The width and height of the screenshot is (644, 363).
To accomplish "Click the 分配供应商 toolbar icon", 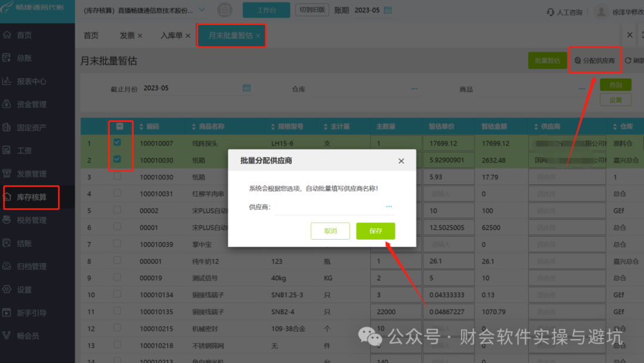I will pyautogui.click(x=577, y=60).
